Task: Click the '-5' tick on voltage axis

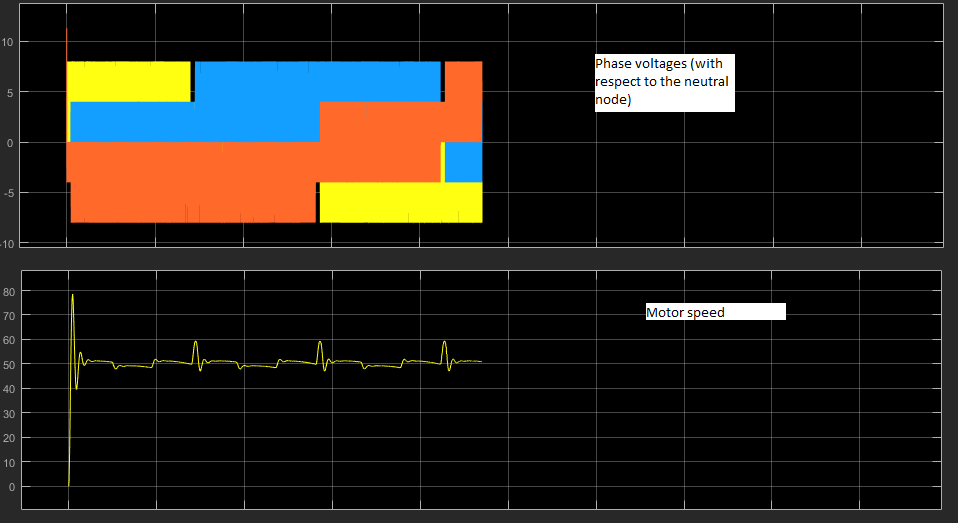Action: coord(7,193)
